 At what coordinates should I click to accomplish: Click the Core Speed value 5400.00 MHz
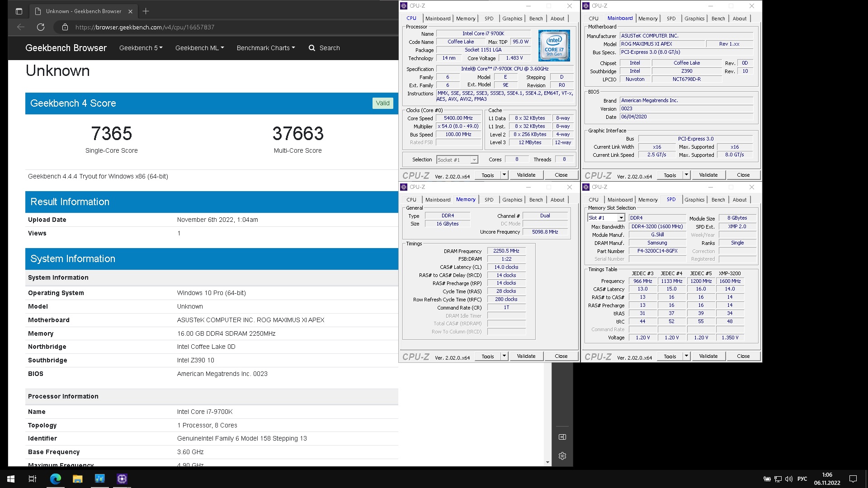coord(458,118)
